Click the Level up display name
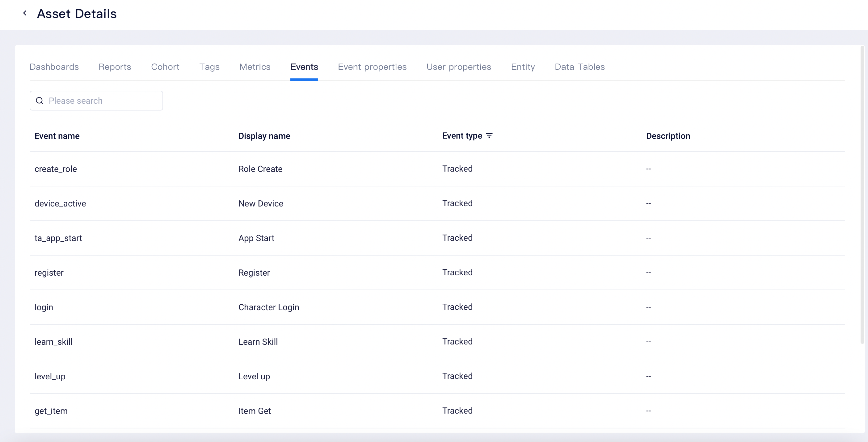Screen dimensions: 868x442 pos(255,376)
